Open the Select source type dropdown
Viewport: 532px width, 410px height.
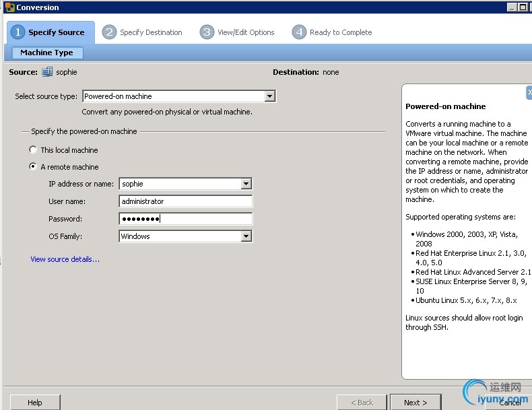[x=270, y=96]
